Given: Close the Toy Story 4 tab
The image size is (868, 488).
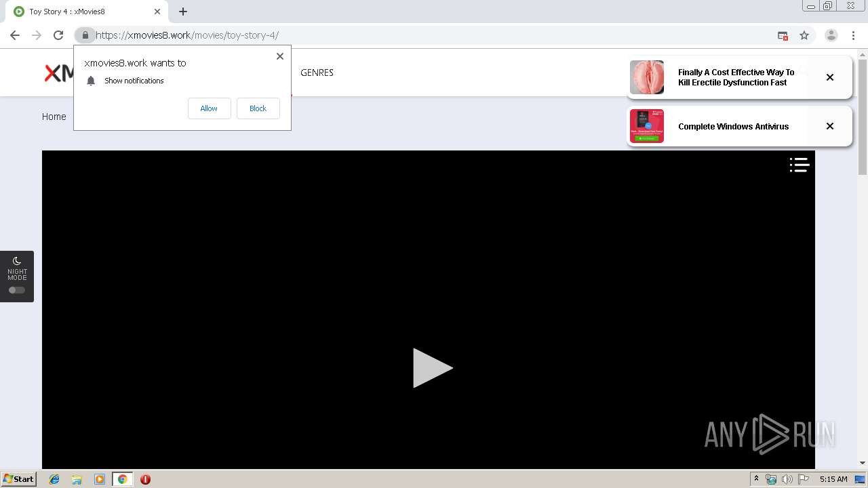Looking at the screenshot, I should click(157, 12).
